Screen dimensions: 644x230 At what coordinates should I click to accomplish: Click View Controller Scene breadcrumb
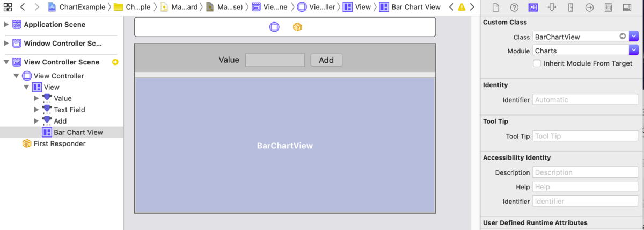pos(272,7)
